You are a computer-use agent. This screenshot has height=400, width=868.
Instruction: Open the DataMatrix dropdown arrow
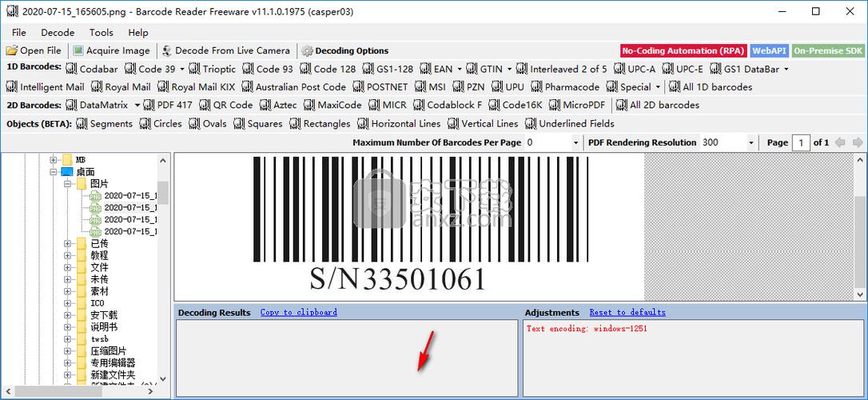pyautogui.click(x=137, y=105)
